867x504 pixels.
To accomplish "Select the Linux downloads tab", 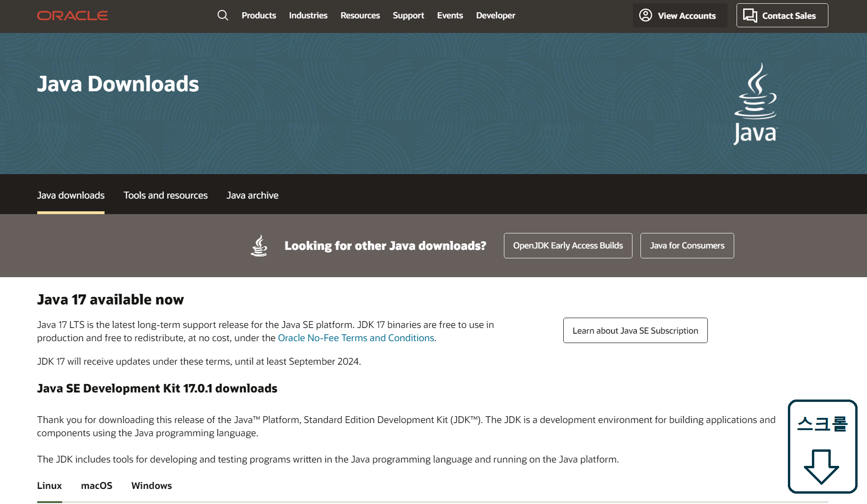I will pos(49,486).
